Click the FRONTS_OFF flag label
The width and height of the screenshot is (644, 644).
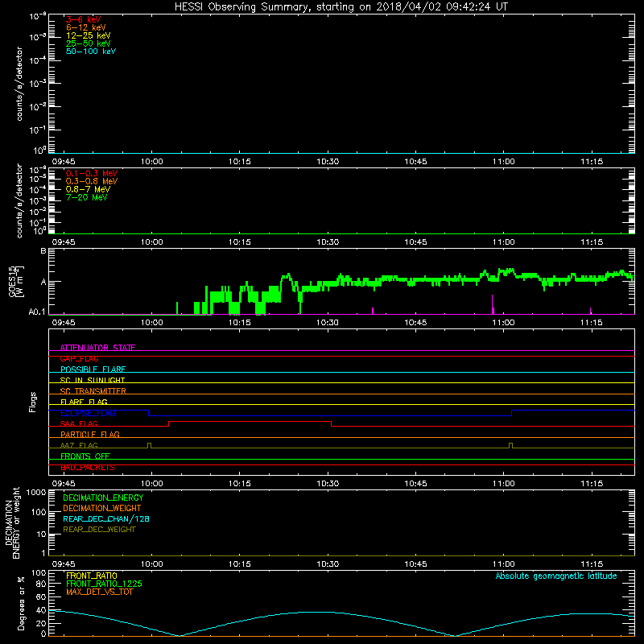[x=85, y=456]
